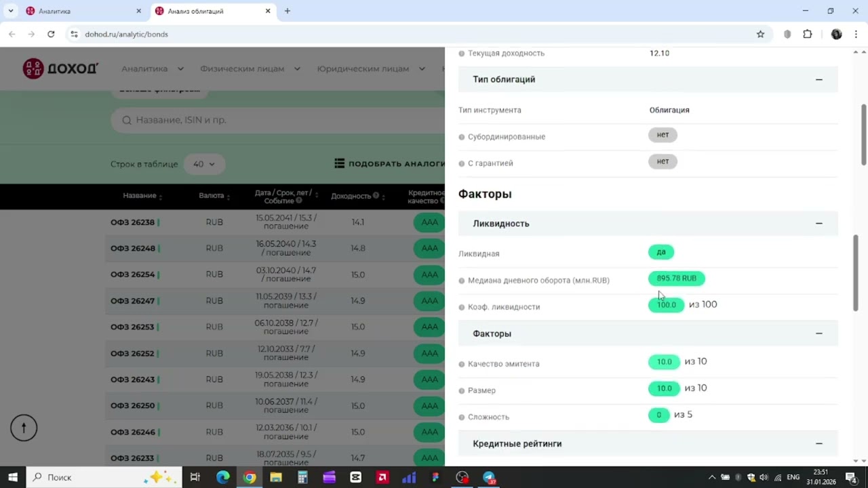
Task: Open the rows-per-table dropdown showing 40
Action: click(203, 164)
